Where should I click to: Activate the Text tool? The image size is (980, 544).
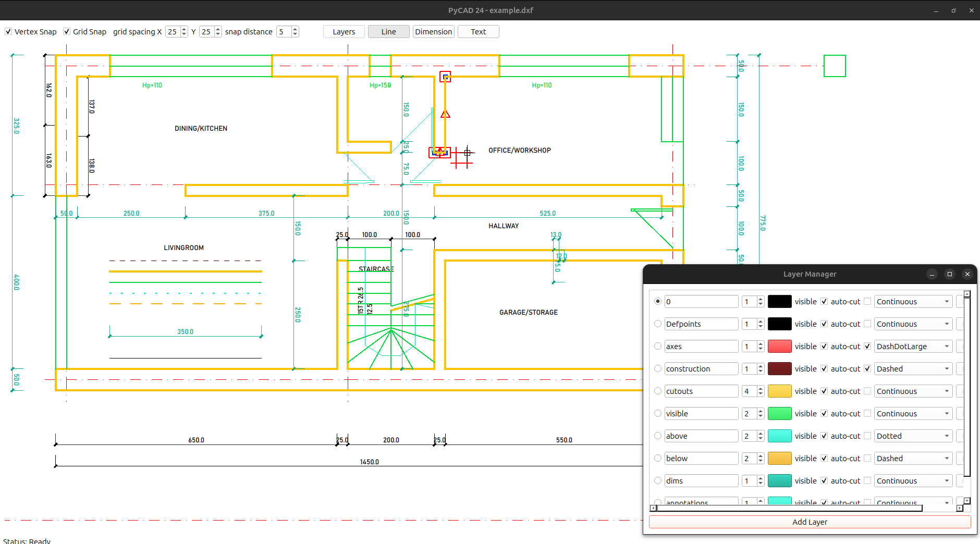[x=479, y=32]
